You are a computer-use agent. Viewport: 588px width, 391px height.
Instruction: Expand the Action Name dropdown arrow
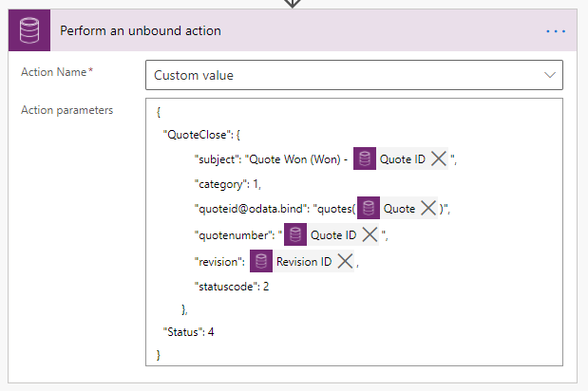coord(549,75)
